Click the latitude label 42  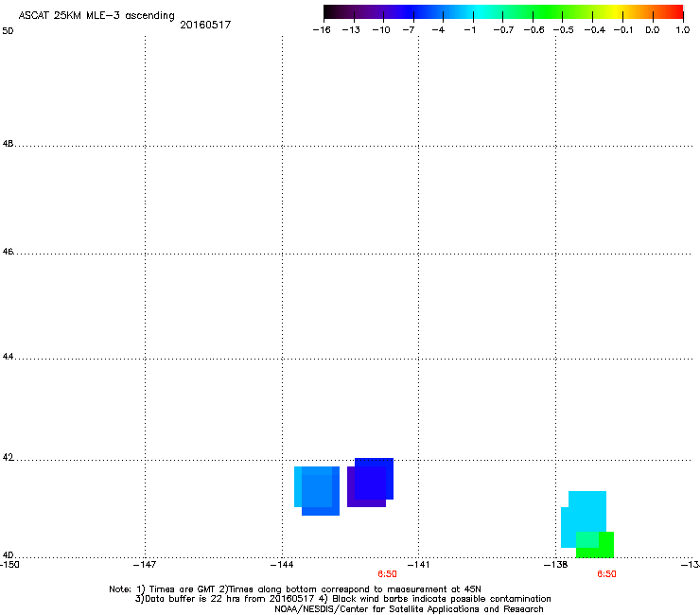8,458
